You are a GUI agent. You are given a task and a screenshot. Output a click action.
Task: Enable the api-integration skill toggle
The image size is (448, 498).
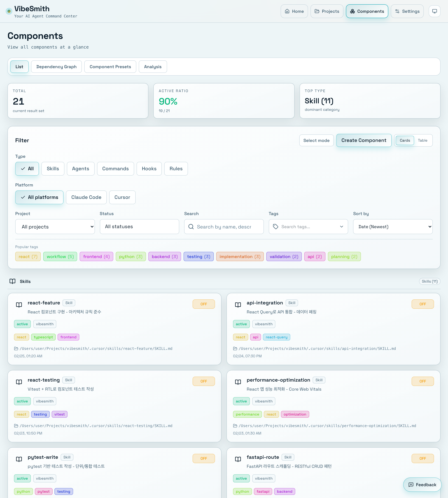coord(423,304)
